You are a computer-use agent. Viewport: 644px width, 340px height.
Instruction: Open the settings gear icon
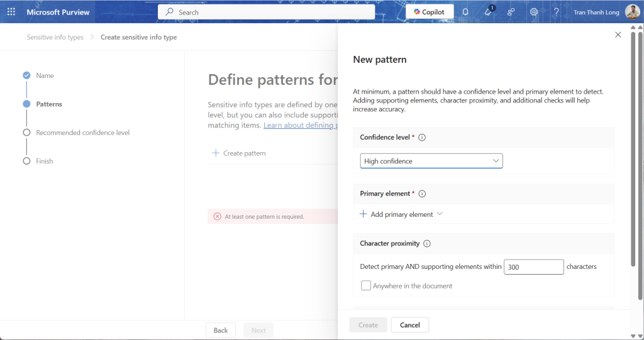coord(534,12)
